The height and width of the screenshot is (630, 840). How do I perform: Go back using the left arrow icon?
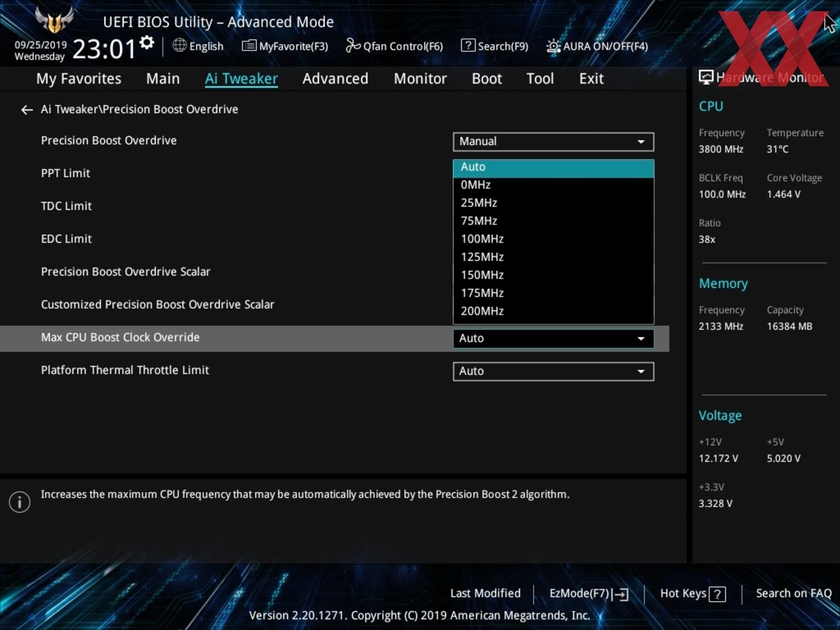(27, 110)
